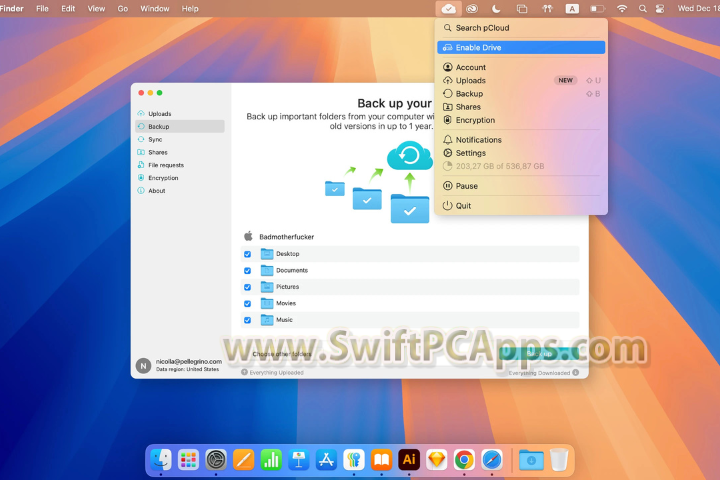Open About in the sidebar
Screen dimensions: 720x480
pyautogui.click(x=180, y=191)
